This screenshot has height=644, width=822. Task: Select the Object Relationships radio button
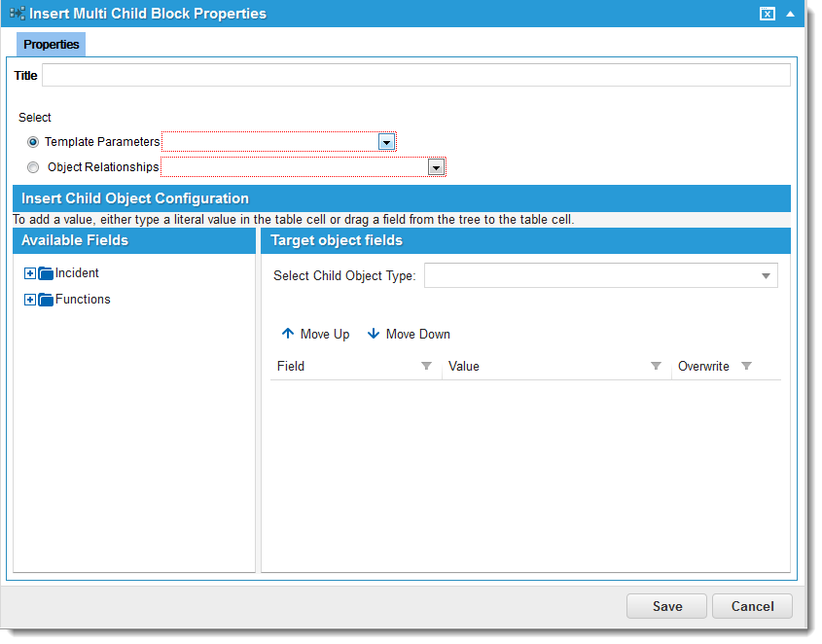[33, 166]
